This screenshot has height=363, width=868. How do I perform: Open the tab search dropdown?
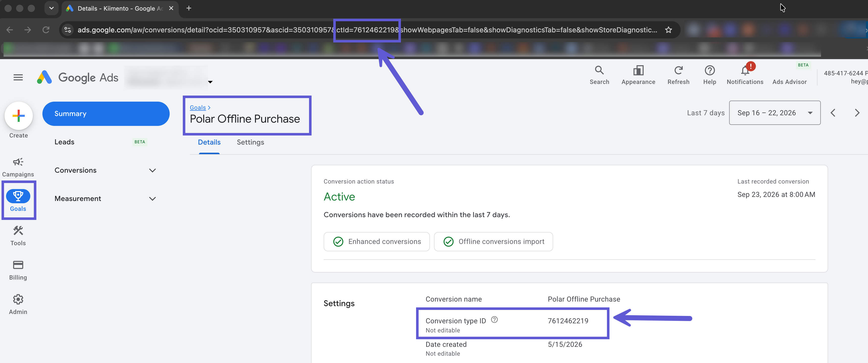(x=51, y=8)
